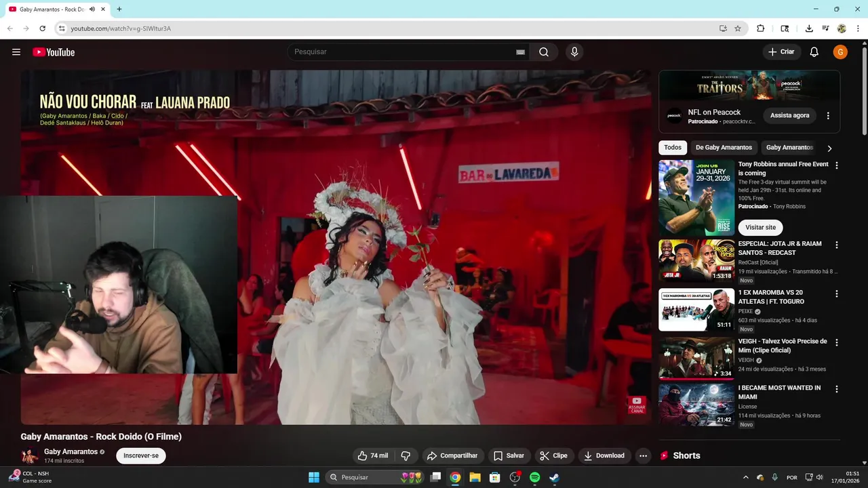Open options for 1 EX MAROMBA video
868x488 pixels.
click(836, 293)
